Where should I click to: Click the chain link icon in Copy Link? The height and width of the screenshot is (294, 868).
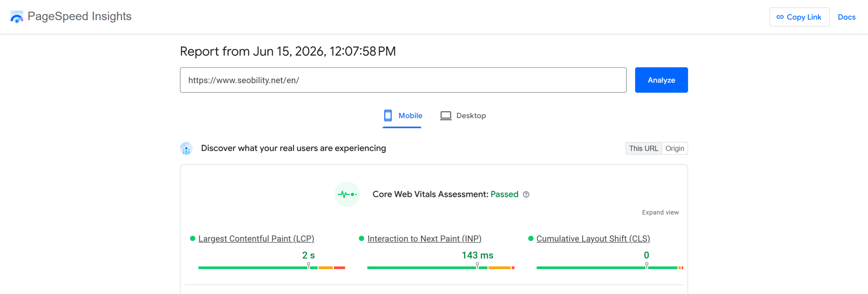pos(780,17)
